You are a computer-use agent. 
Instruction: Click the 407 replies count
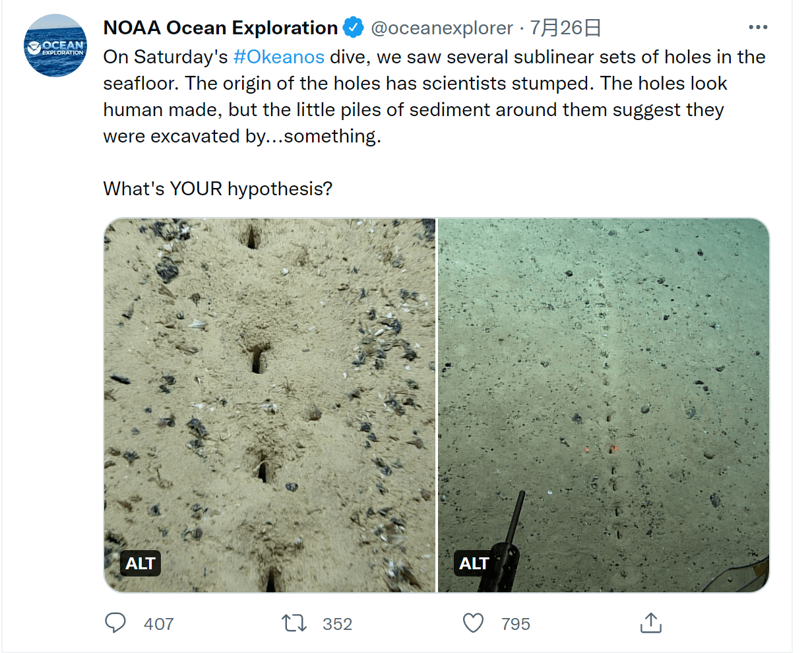pos(158,624)
